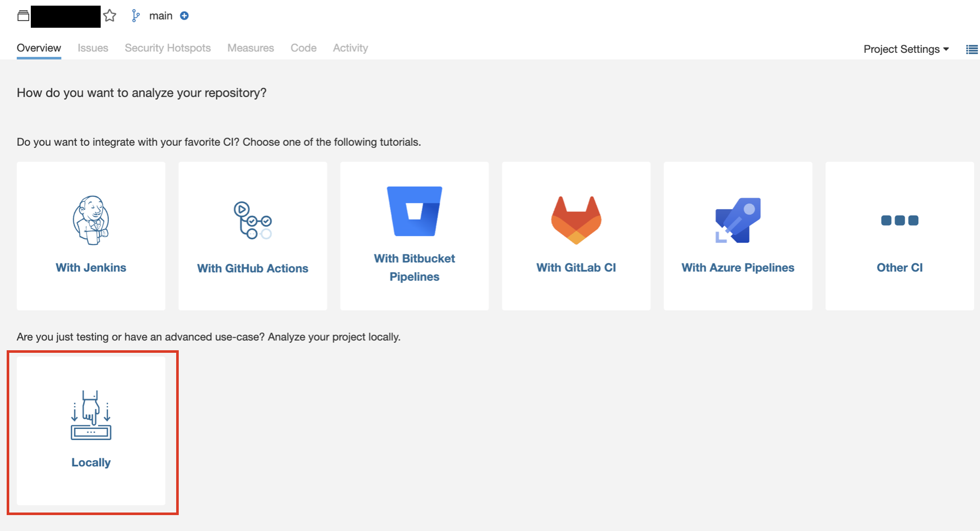Open the project information list icon
The height and width of the screenshot is (531, 980).
click(x=972, y=49)
